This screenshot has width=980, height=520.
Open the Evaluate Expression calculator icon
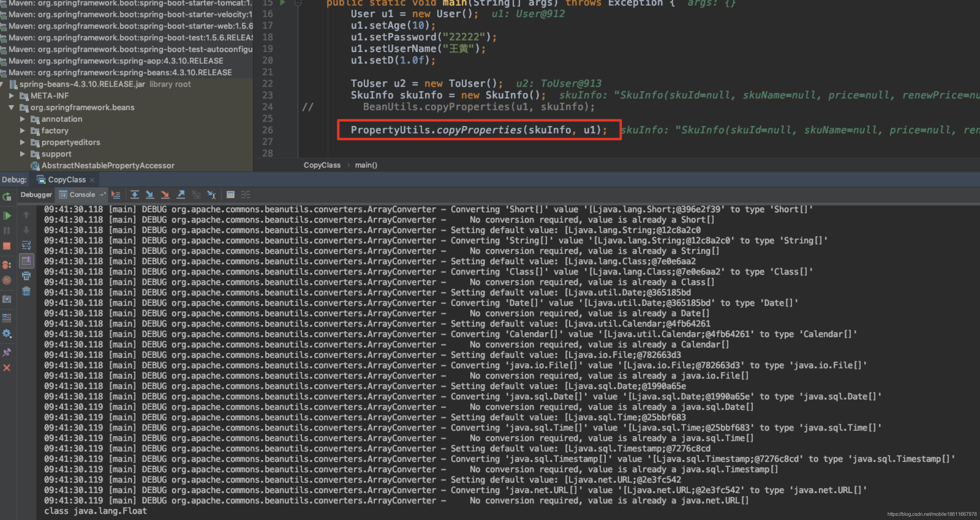[x=230, y=195]
